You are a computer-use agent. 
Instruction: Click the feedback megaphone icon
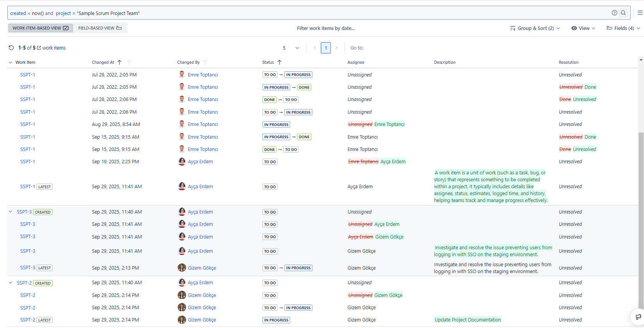click(638, 317)
